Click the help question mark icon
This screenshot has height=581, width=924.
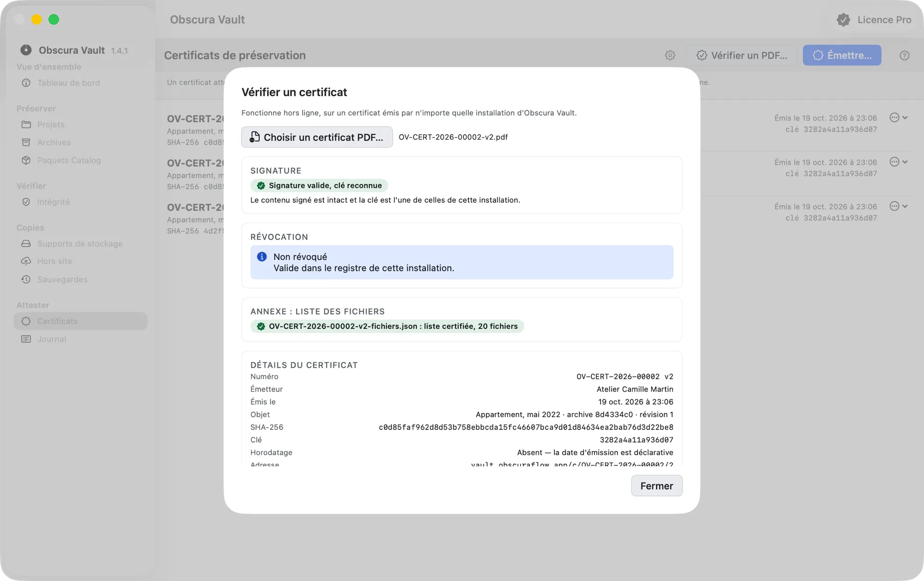905,55
